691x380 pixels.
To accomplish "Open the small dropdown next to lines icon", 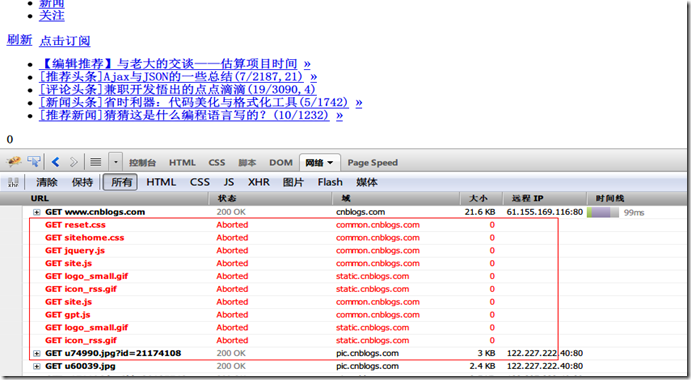I will 115,162.
